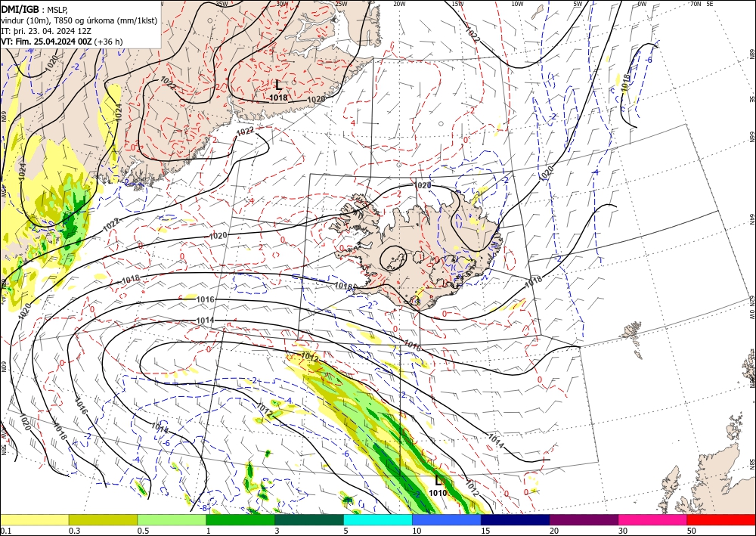The width and height of the screenshot is (756, 536).
Task: Click the '5W' longitude label
Action: click(x=578, y=4)
